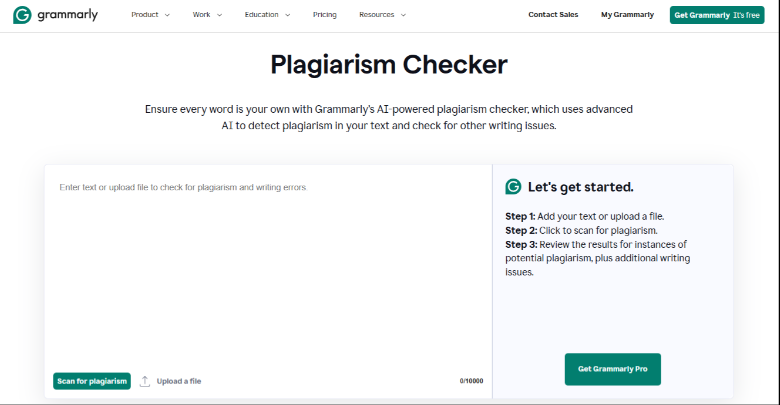Open the Resources menu
Image resolution: width=780 pixels, height=405 pixels.
click(x=377, y=15)
